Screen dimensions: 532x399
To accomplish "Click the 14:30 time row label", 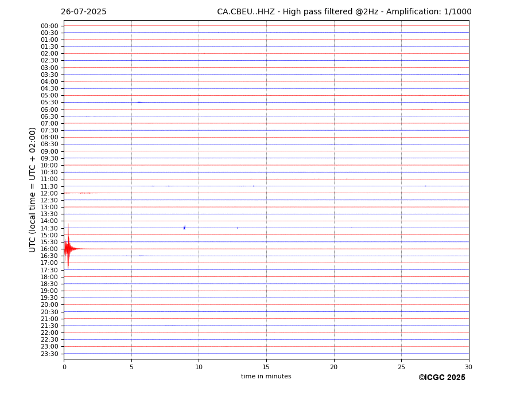I will [49, 228].
